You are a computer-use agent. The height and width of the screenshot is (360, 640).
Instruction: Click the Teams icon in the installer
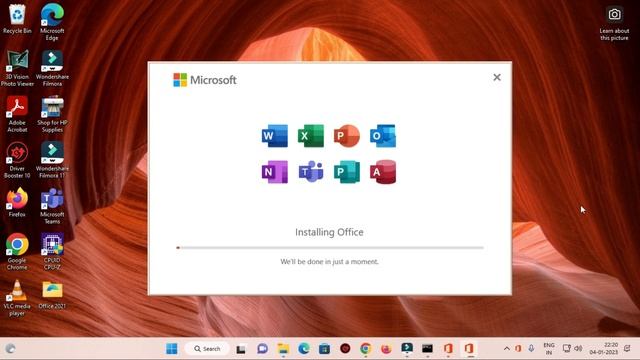[311, 172]
